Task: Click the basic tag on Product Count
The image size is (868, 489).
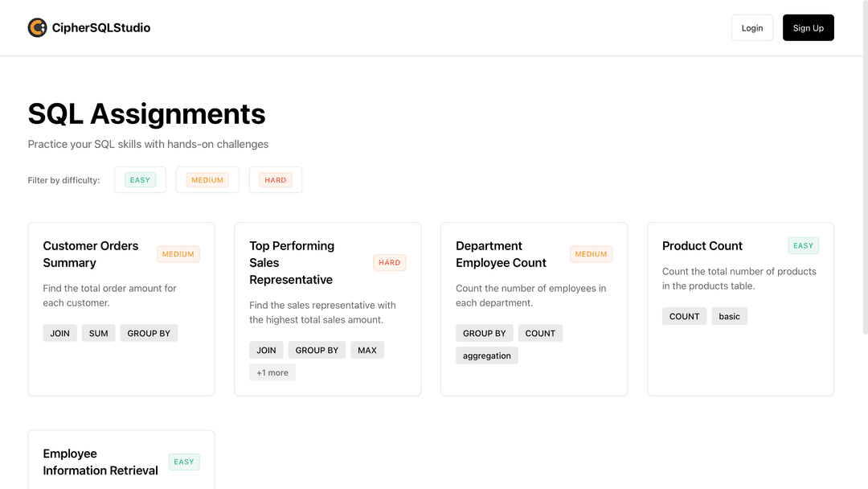Action: click(730, 316)
